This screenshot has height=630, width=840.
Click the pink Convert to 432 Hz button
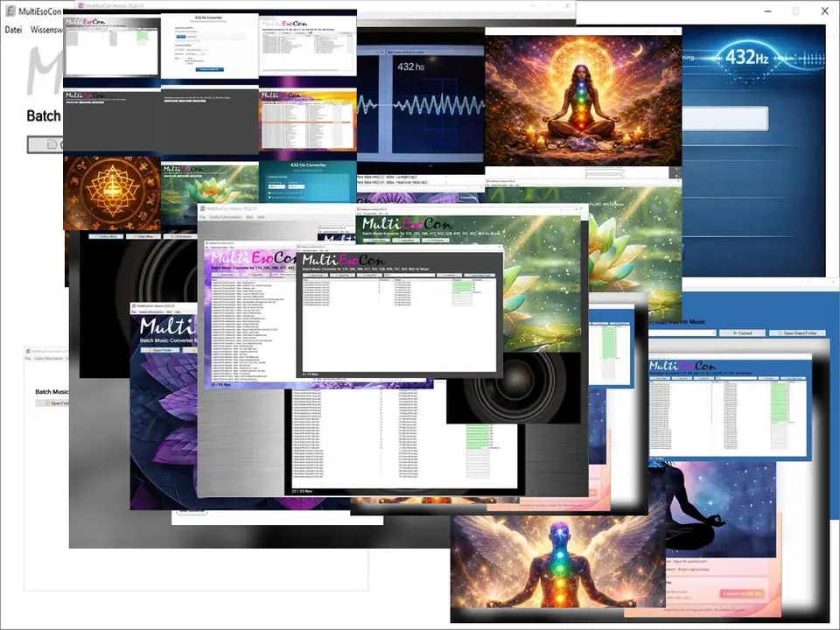click(741, 593)
